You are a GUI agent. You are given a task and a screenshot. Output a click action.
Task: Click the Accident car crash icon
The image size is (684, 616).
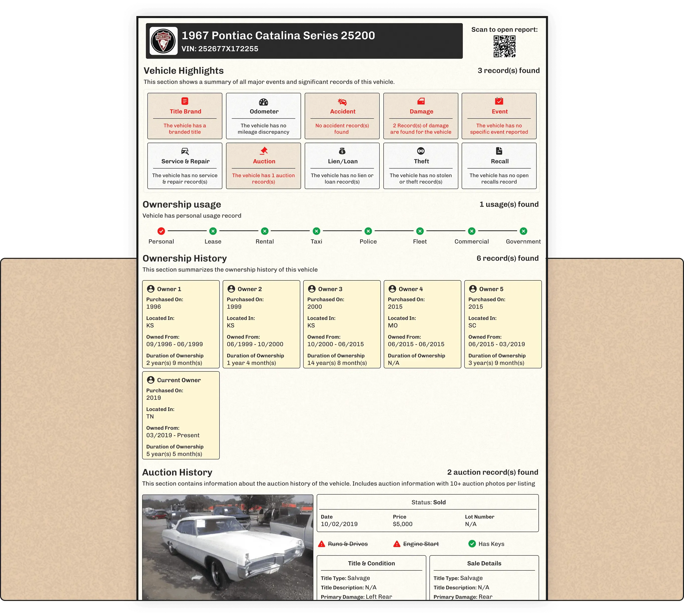[342, 102]
